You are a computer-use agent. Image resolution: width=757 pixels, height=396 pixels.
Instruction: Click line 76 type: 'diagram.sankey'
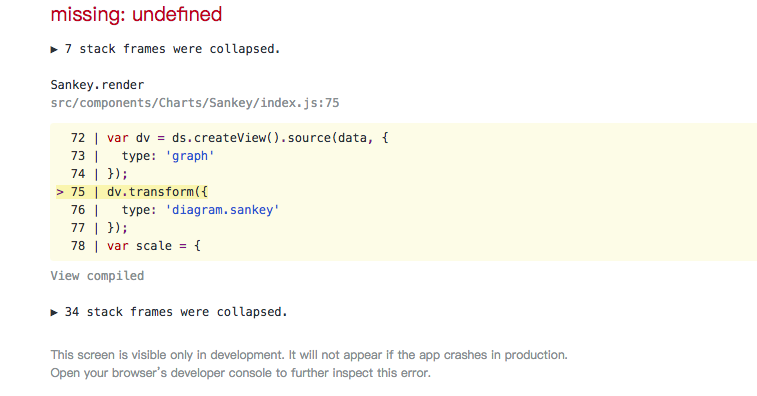coord(175,210)
